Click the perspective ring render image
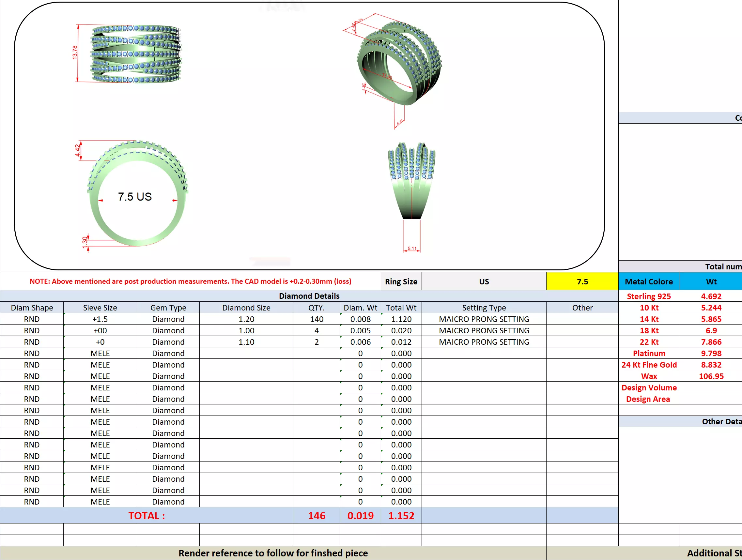The image size is (742, 560). pyautogui.click(x=399, y=64)
